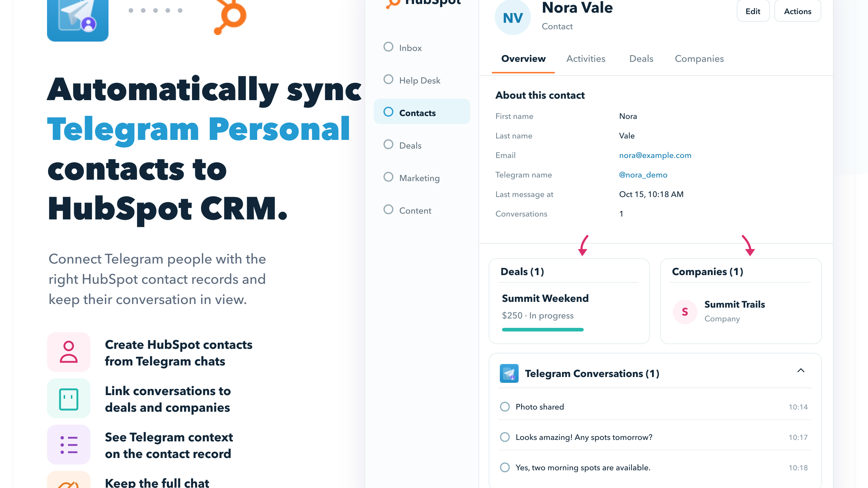Click the nora@example.com email link

(655, 155)
